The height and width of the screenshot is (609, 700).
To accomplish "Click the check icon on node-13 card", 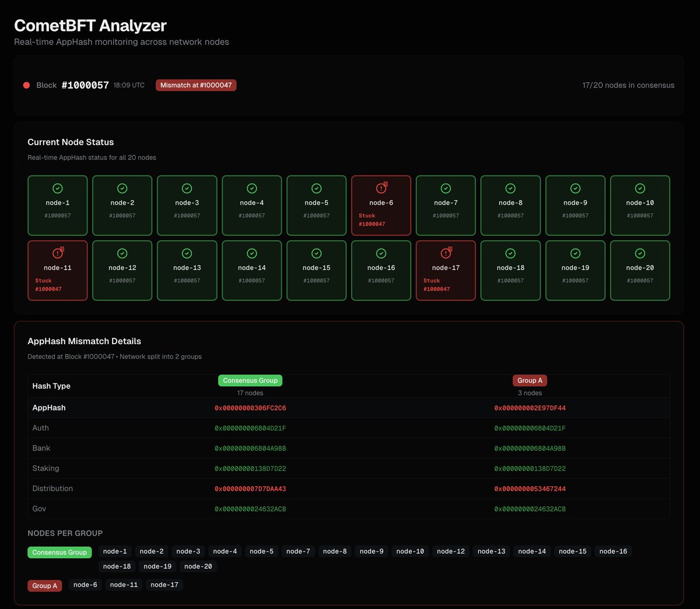I will [x=187, y=254].
